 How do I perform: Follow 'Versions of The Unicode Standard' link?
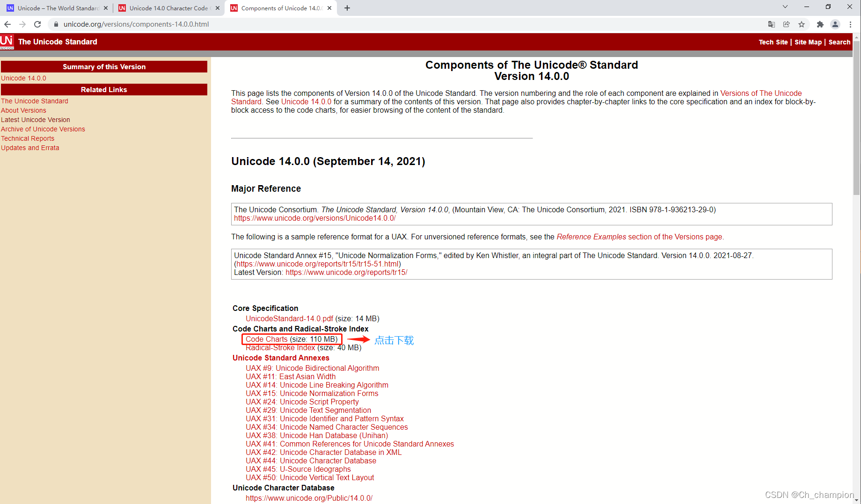(x=761, y=93)
